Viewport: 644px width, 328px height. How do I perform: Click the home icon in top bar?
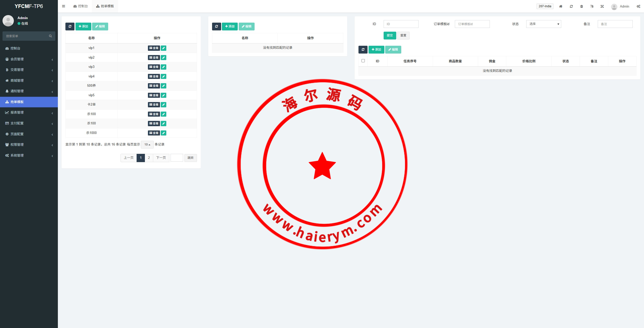pyautogui.click(x=561, y=6)
